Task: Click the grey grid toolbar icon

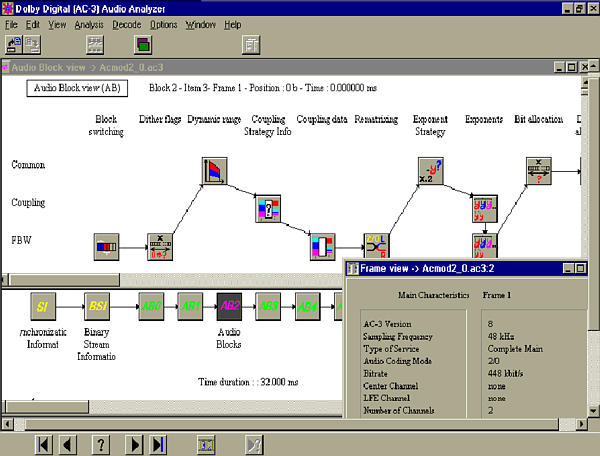Action: click(x=95, y=44)
